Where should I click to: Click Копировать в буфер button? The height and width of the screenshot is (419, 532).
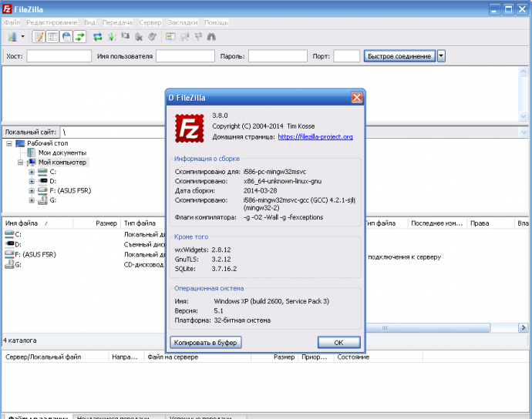[x=206, y=343]
